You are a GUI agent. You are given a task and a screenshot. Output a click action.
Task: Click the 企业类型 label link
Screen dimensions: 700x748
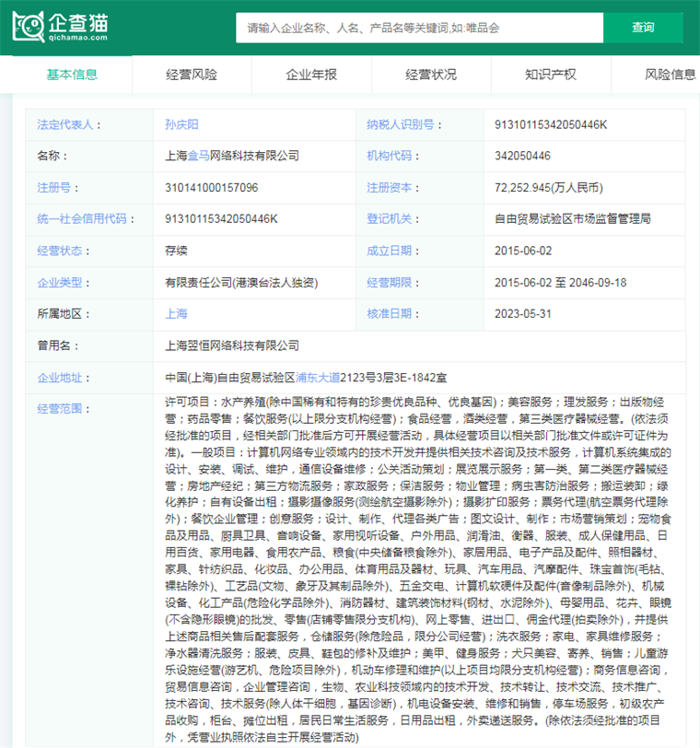(60, 283)
